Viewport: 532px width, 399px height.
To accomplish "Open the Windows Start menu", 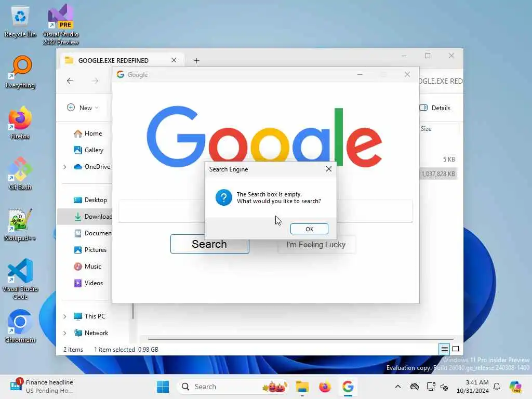I will point(163,387).
